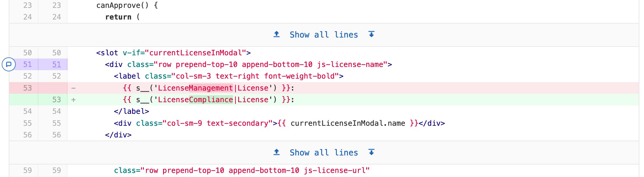
Task: Click the plus sign on added line
Action: 73,100
